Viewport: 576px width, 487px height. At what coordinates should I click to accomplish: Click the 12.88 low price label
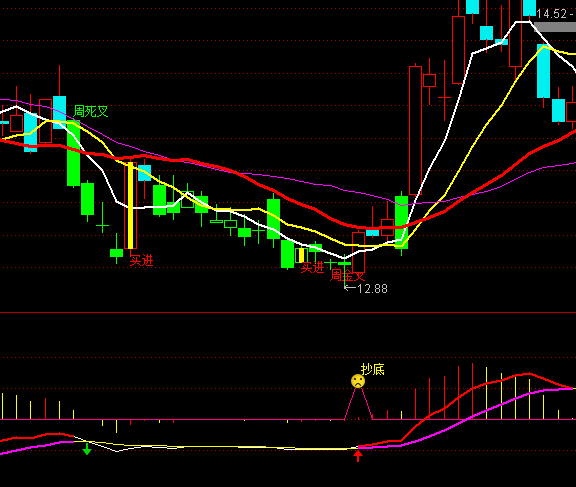[x=372, y=289]
